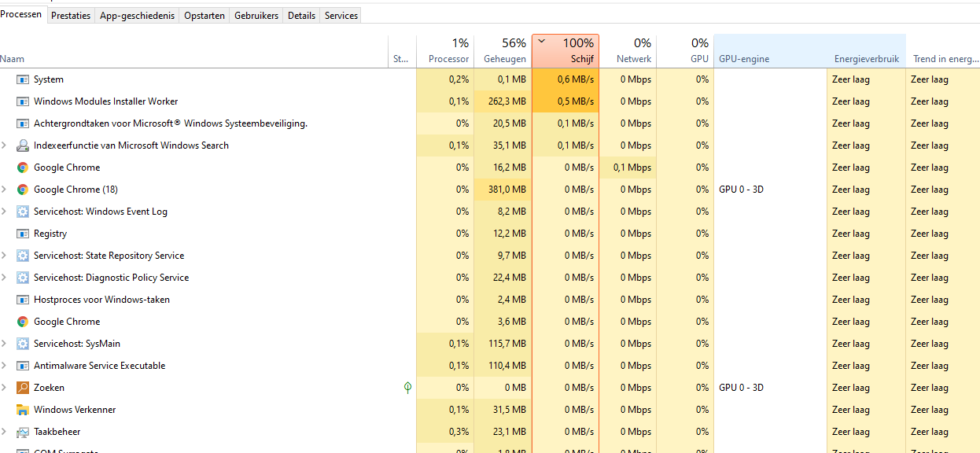Image resolution: width=980 pixels, height=453 pixels.
Task: Open the Opstarten tab
Action: pyautogui.click(x=204, y=16)
